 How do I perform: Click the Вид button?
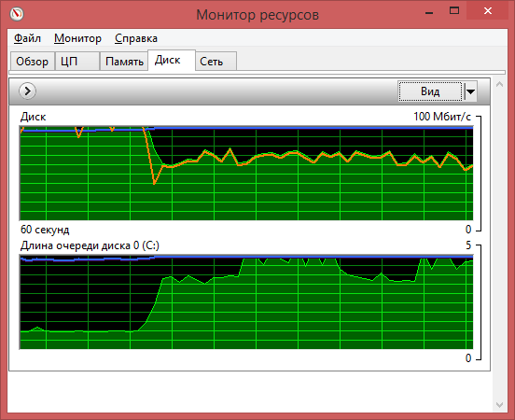(430, 91)
